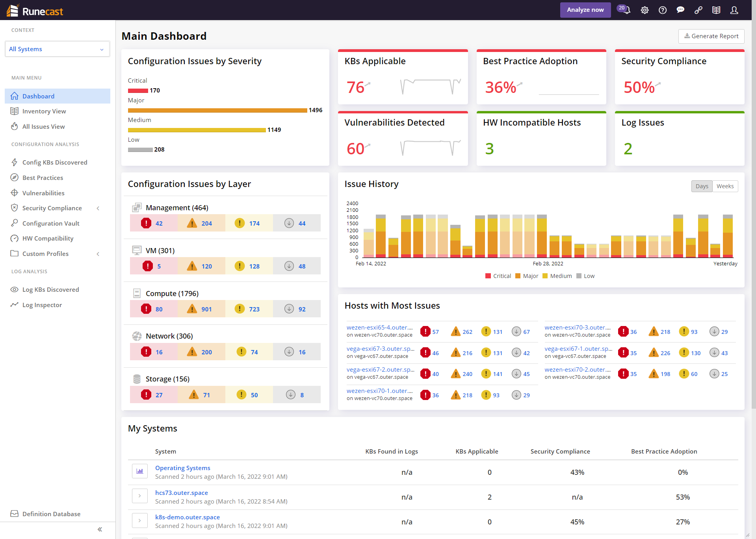Toggle the Critical legend in Issue History

click(x=498, y=276)
